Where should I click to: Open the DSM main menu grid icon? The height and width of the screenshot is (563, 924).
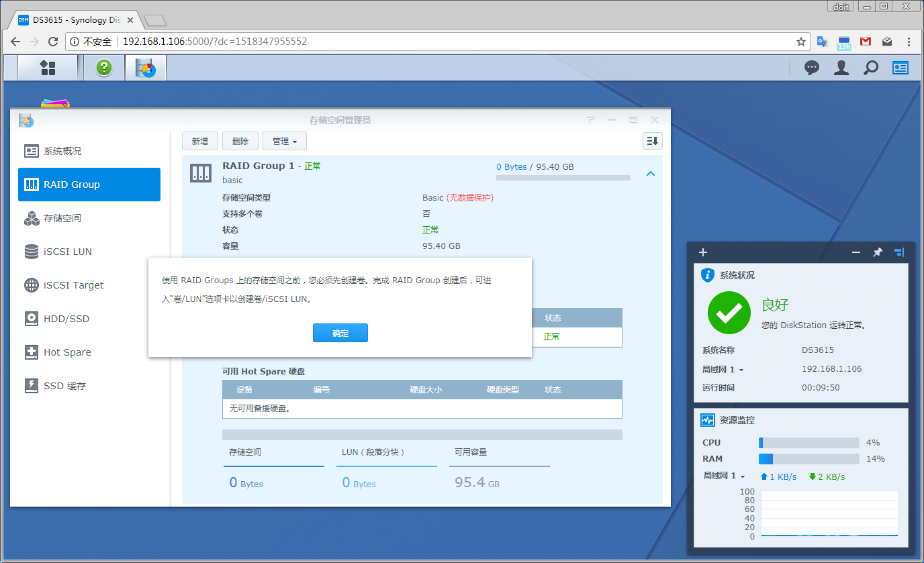[48, 68]
